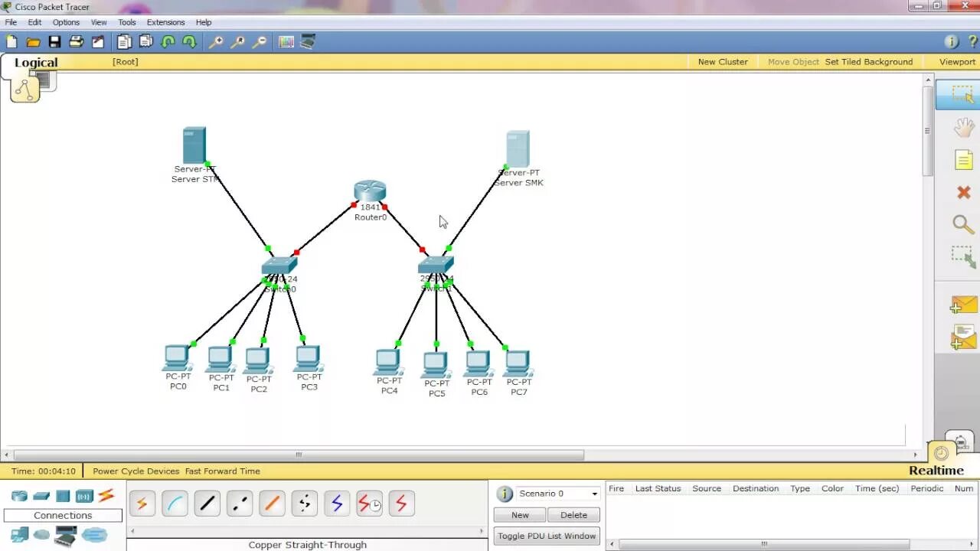Print the workspace with the printer icon
Screen dimensions: 980x551
pos(77,42)
